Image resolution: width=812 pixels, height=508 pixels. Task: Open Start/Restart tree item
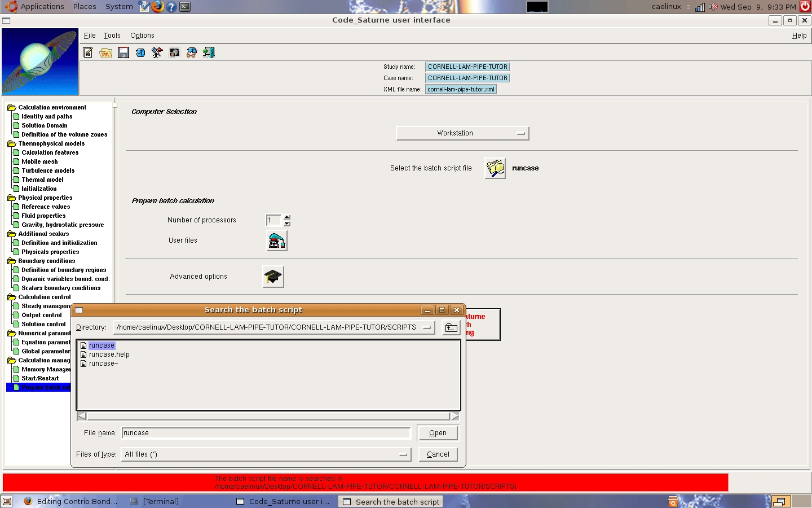pyautogui.click(x=40, y=378)
